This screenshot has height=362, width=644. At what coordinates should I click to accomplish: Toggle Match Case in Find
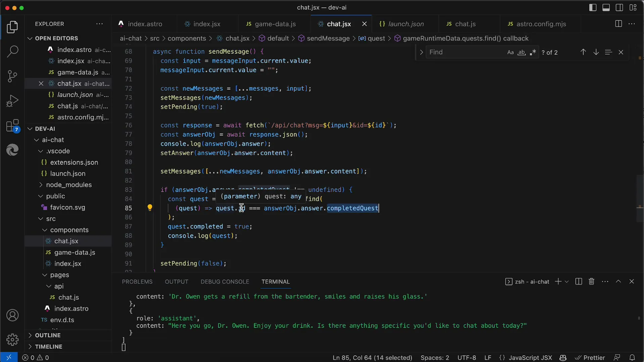pos(510,52)
